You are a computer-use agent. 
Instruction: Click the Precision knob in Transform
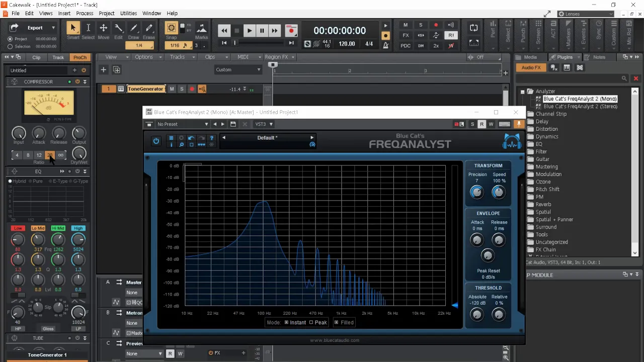pyautogui.click(x=476, y=192)
